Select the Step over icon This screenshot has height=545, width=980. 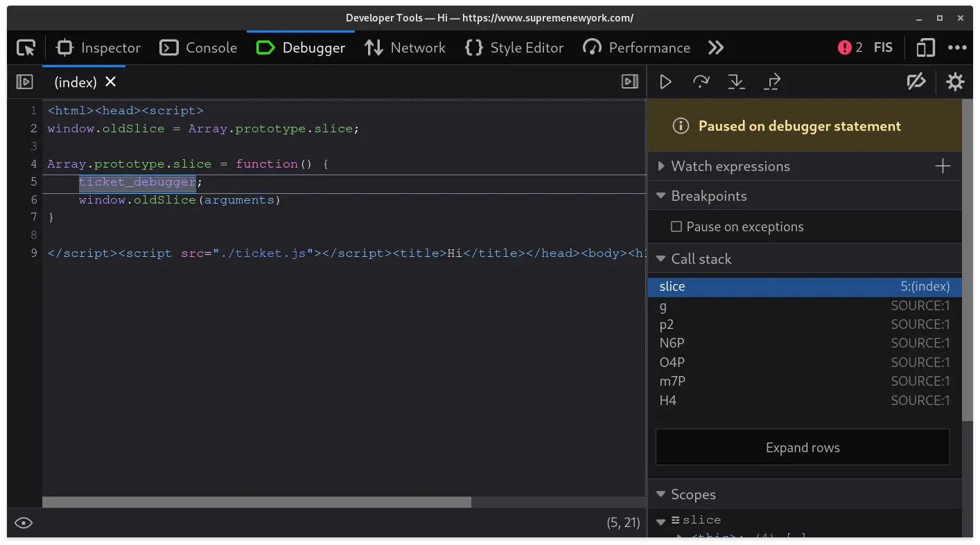tap(701, 81)
